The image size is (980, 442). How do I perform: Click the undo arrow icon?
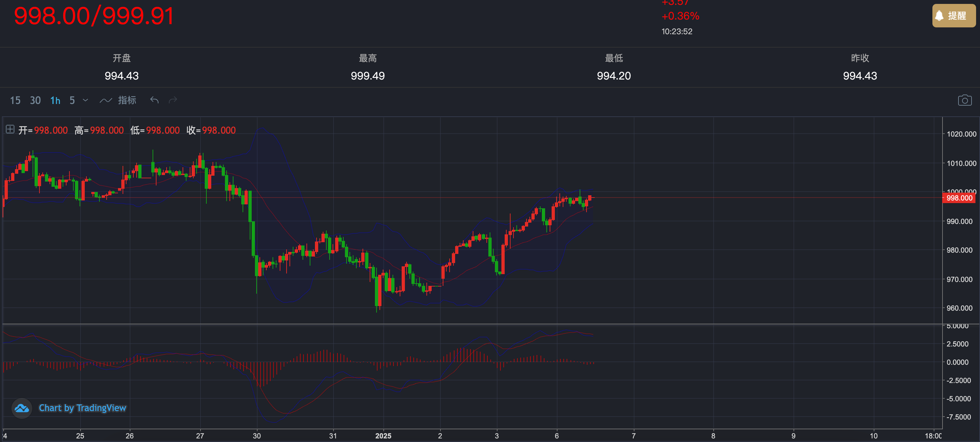154,100
